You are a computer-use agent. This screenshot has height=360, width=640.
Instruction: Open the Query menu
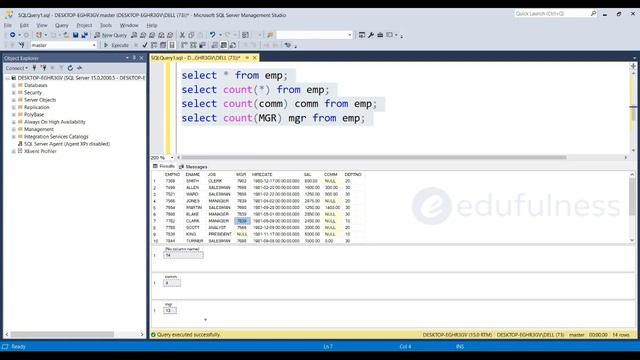coord(62,25)
